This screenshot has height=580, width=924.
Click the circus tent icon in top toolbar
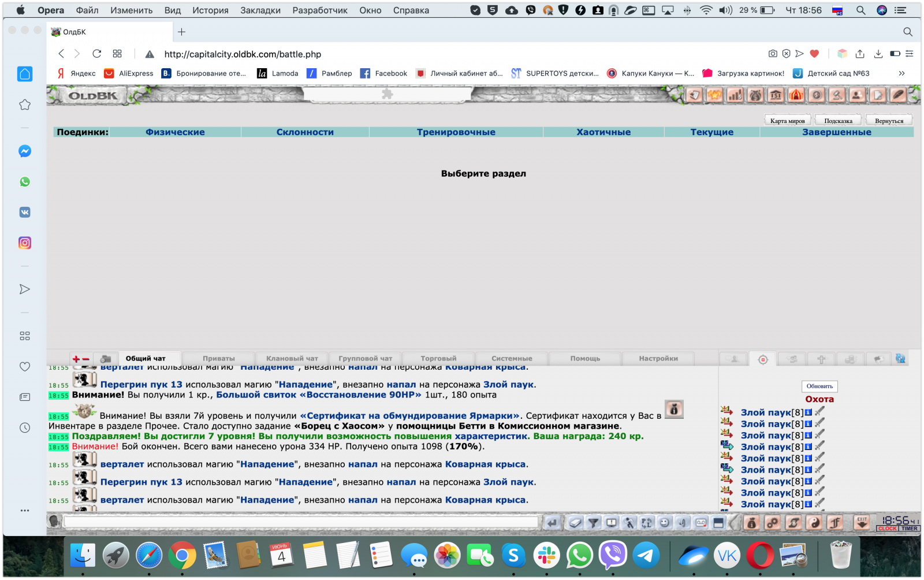[x=796, y=95]
